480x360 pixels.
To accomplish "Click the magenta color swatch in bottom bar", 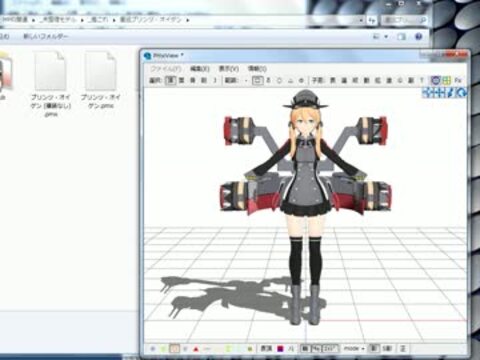I will coord(280,349).
